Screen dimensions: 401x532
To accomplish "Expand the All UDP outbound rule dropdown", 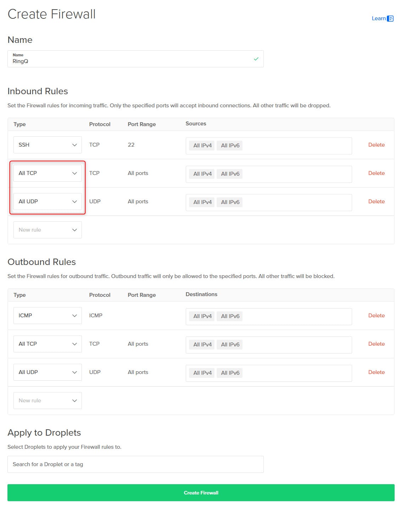I will coord(47,372).
